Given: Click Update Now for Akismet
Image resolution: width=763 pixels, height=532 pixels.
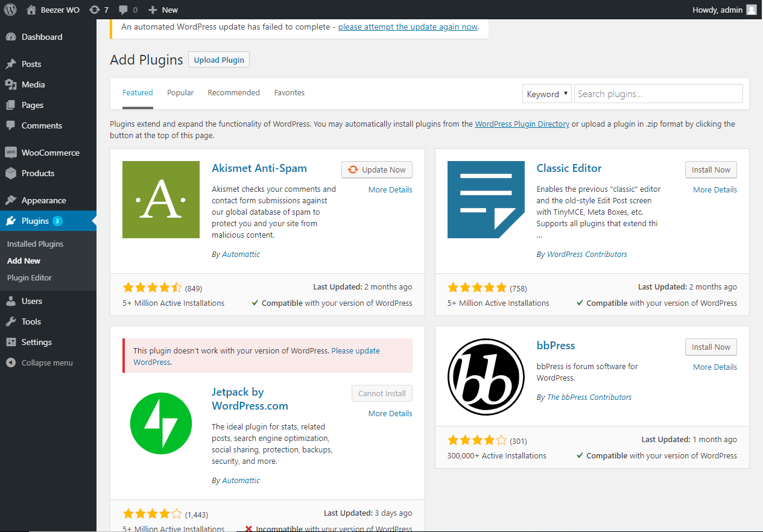Looking at the screenshot, I should [x=377, y=170].
